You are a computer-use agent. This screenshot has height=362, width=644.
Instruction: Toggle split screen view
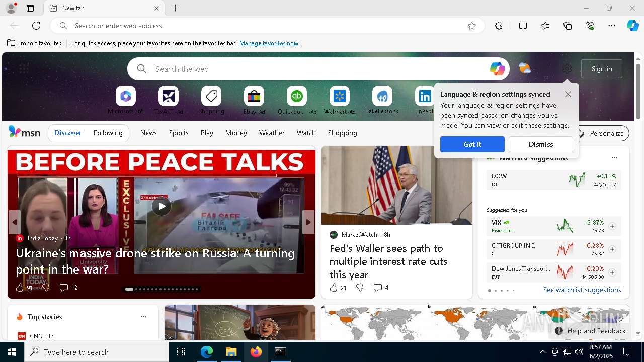click(x=523, y=26)
